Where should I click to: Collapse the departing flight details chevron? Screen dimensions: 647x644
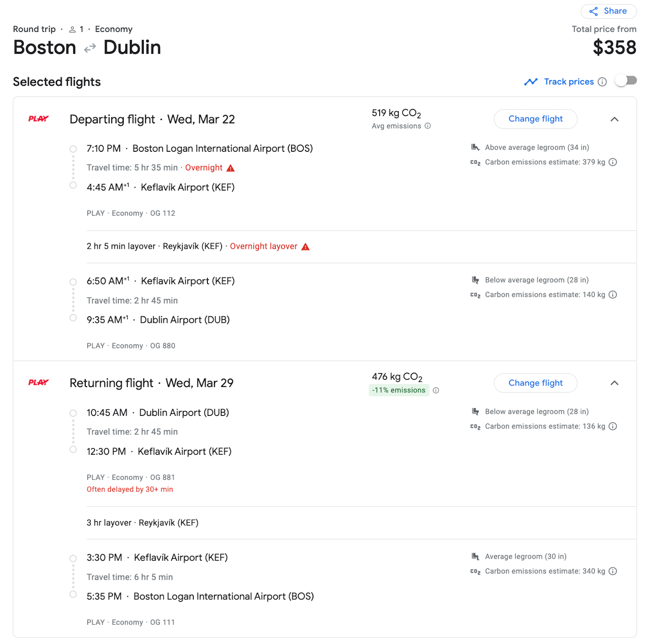coord(614,119)
